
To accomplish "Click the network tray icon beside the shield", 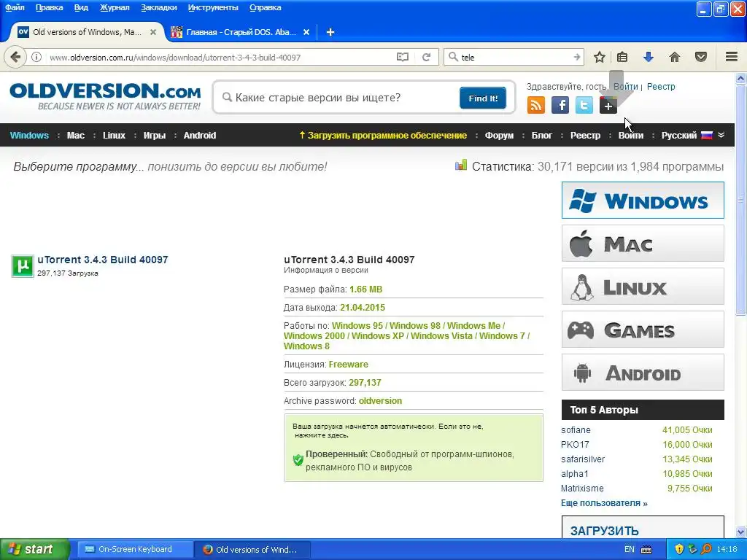I will 692,549.
